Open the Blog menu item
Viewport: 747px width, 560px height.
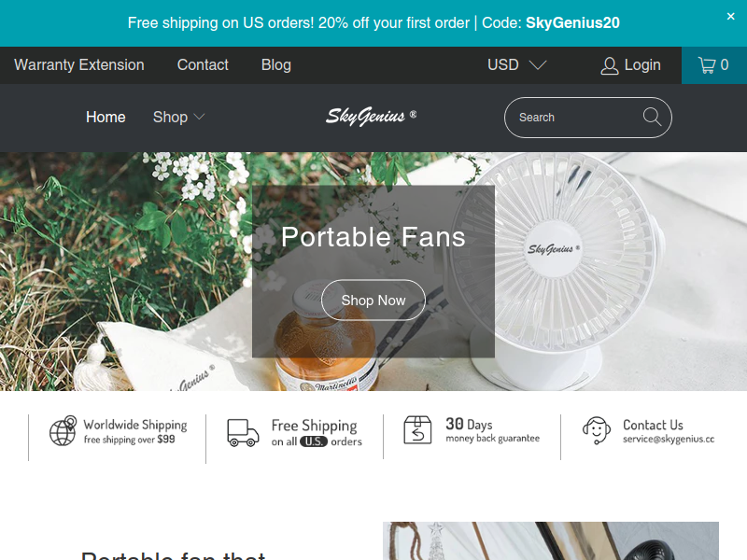pyautogui.click(x=276, y=65)
